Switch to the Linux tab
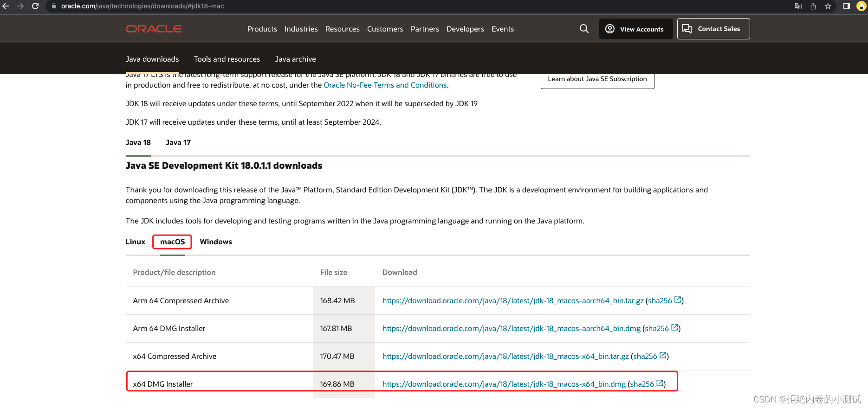This screenshot has height=408, width=868. [x=136, y=242]
